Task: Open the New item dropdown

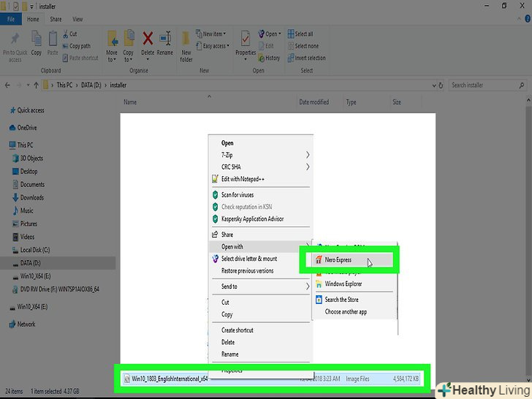Action: pos(210,34)
